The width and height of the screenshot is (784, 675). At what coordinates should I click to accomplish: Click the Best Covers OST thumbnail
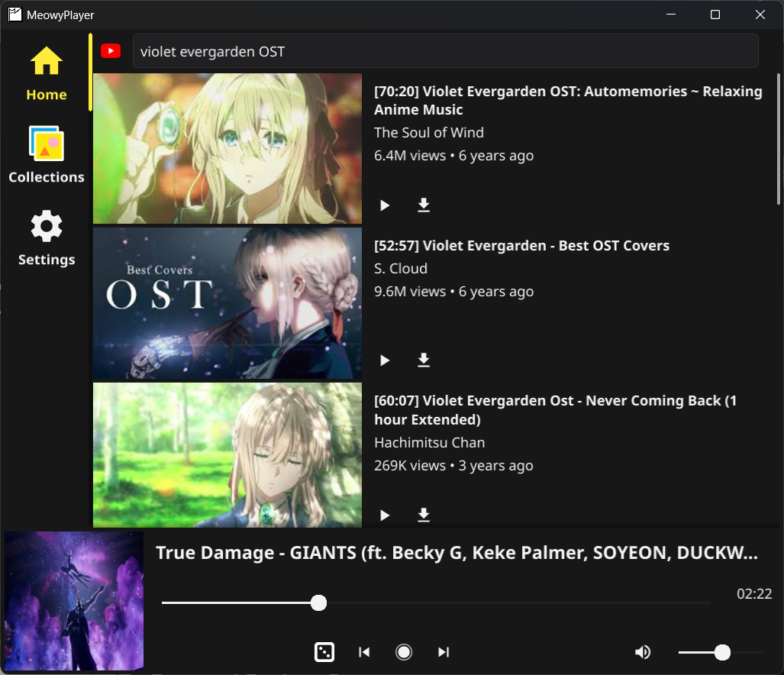pos(227,303)
